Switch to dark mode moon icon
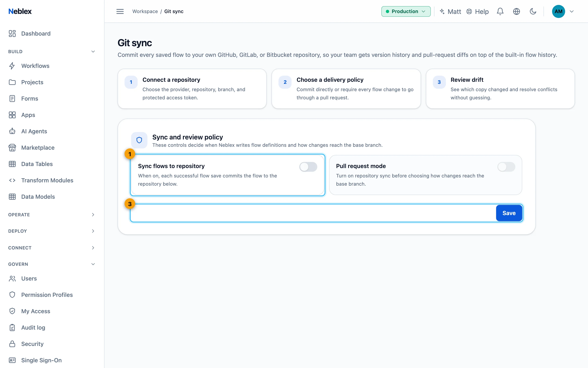This screenshot has height=368, width=588. tap(533, 11)
